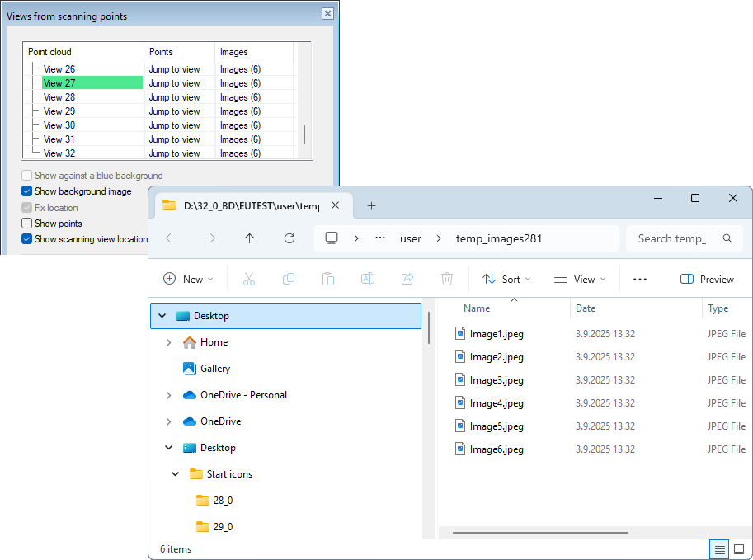Uncheck Show scanning view location
This screenshot has height=560, width=753.
tap(27, 239)
